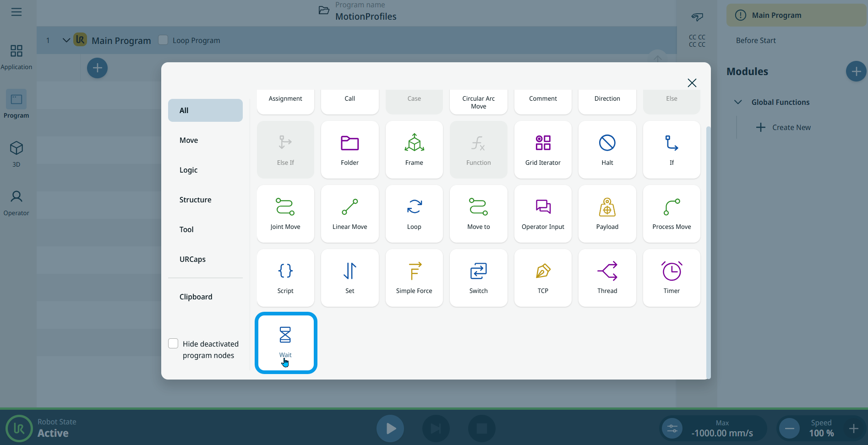868x445 pixels.
Task: Collapse the Main Program tree row
Action: 66,40
